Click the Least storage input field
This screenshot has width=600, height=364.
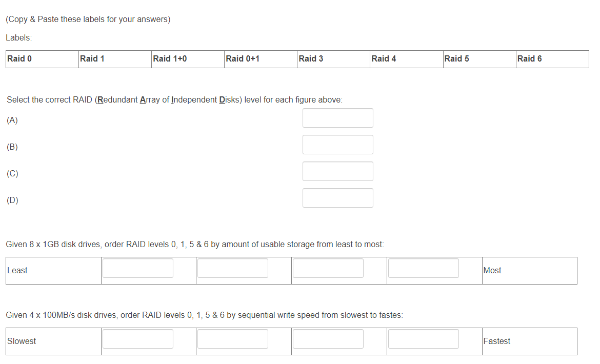click(137, 268)
